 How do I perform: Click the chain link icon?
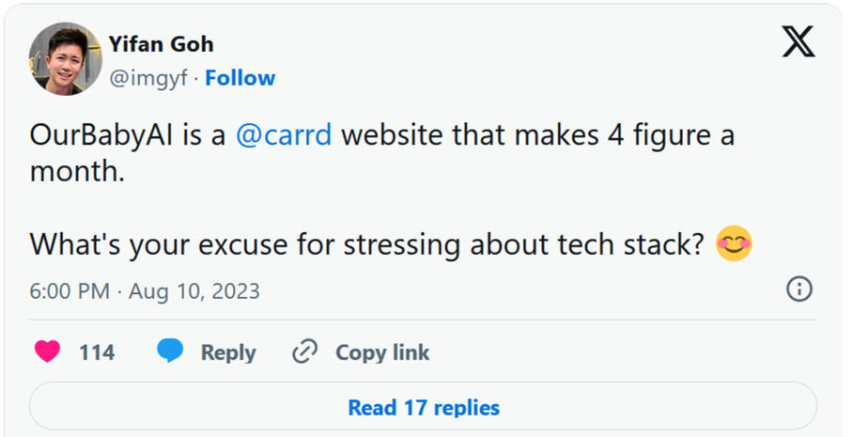[x=304, y=352]
